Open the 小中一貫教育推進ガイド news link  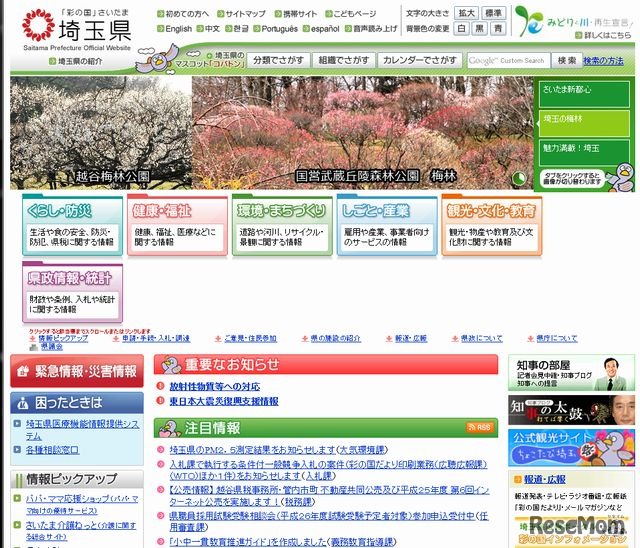pyautogui.click(x=248, y=541)
